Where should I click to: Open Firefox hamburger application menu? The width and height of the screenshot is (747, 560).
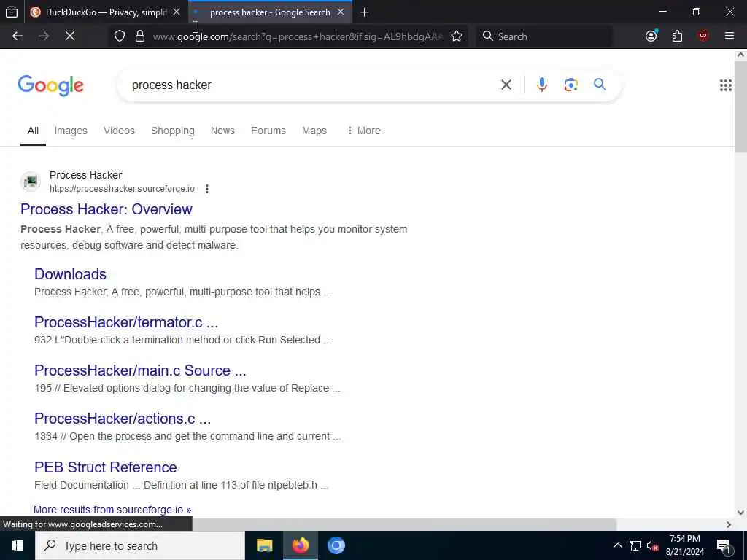[x=729, y=36]
